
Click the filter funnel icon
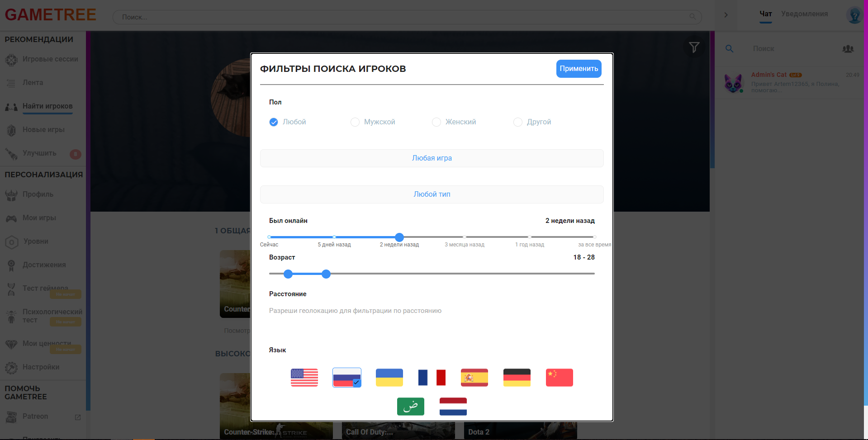pos(694,47)
